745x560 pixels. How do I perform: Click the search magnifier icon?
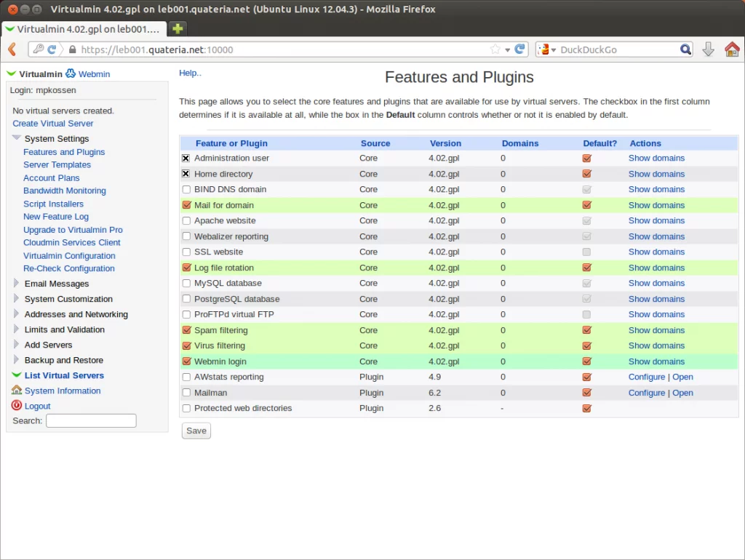pyautogui.click(x=685, y=49)
